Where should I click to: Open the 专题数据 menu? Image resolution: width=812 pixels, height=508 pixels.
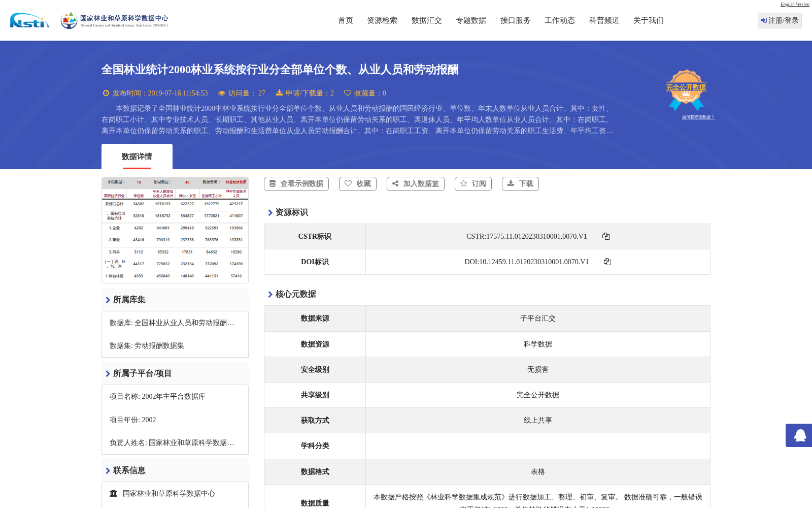[x=471, y=20]
